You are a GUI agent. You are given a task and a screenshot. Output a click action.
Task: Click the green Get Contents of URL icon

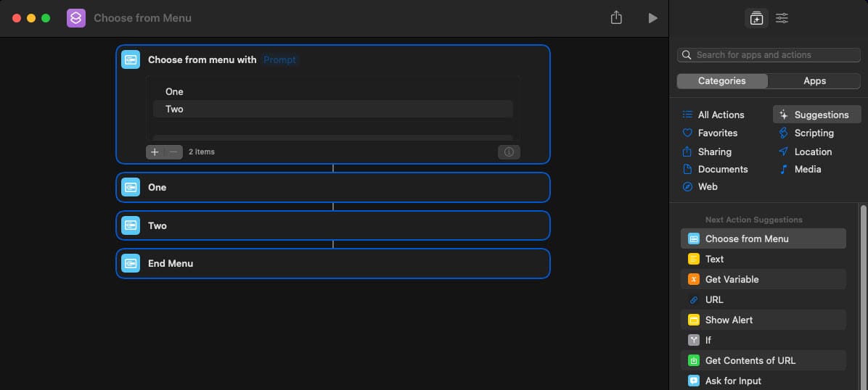point(694,361)
